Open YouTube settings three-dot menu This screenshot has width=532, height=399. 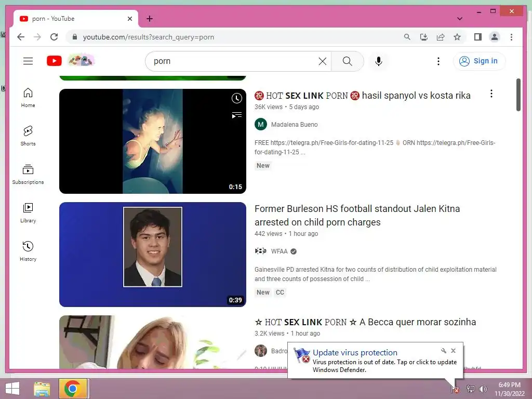[438, 61]
